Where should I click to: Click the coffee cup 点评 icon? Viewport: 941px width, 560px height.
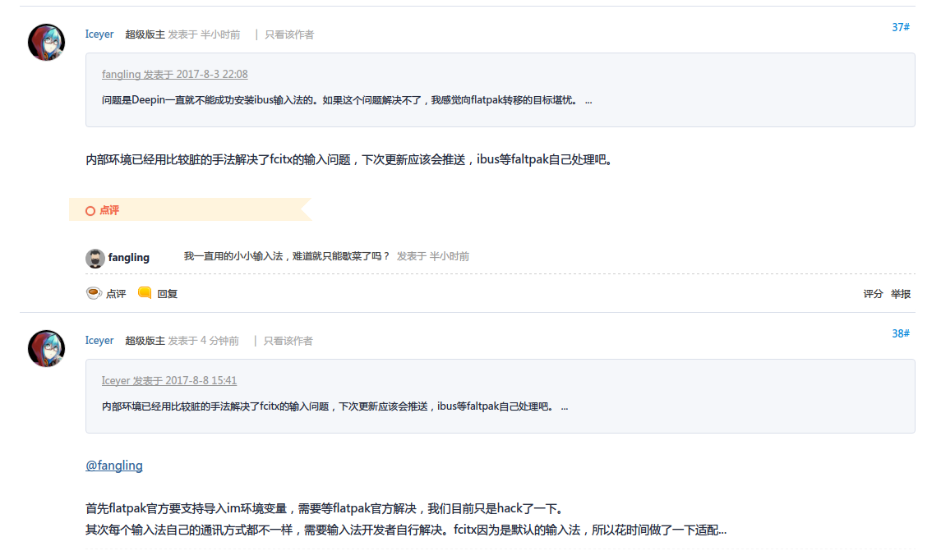(94, 293)
